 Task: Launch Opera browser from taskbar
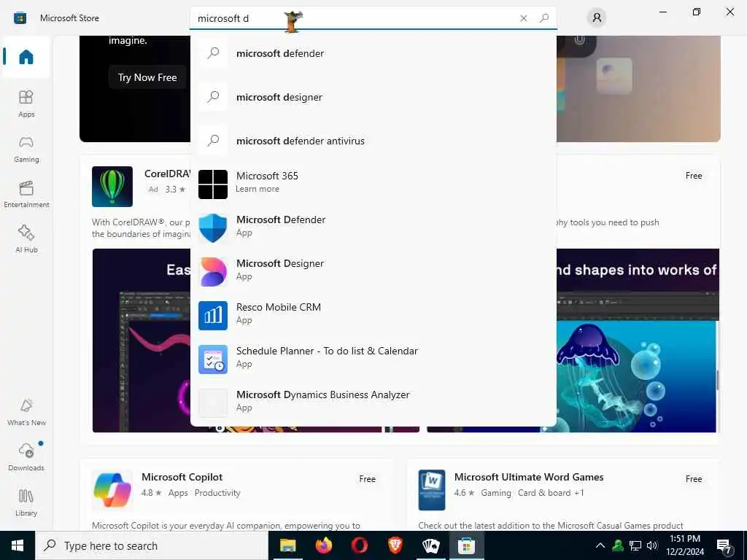(x=359, y=545)
